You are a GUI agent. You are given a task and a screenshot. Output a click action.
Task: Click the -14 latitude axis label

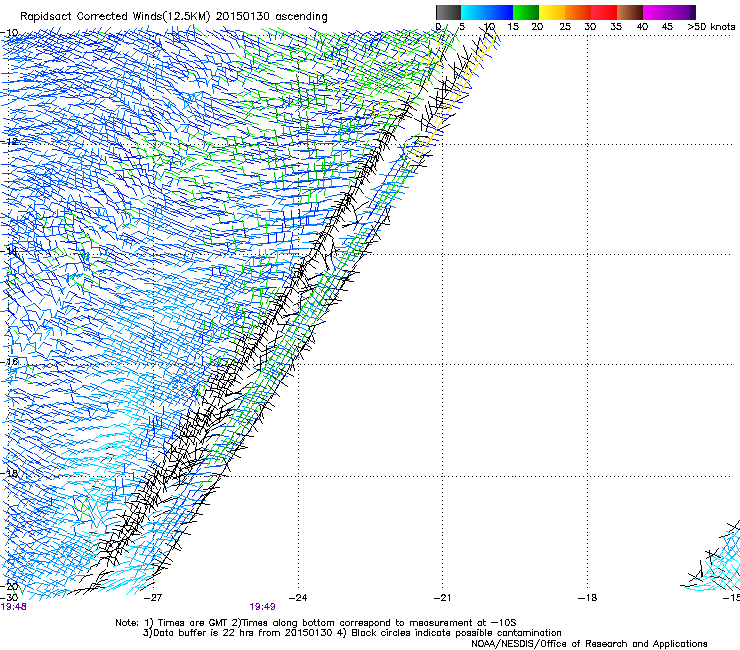click(9, 251)
